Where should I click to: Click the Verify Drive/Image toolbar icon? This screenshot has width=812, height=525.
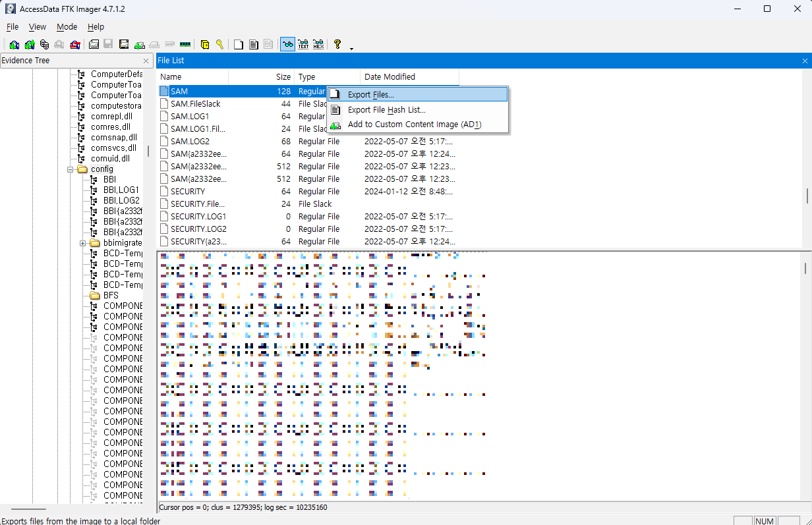point(169,44)
